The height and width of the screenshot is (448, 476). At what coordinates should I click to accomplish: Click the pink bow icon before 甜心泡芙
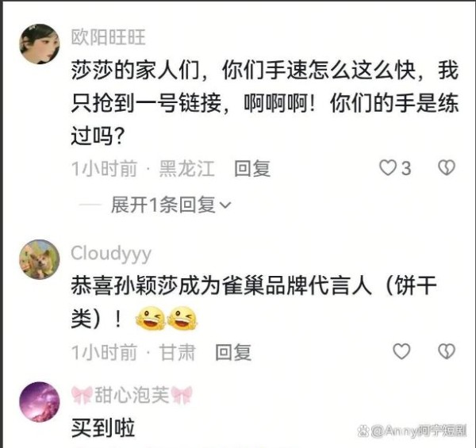pyautogui.click(x=82, y=395)
